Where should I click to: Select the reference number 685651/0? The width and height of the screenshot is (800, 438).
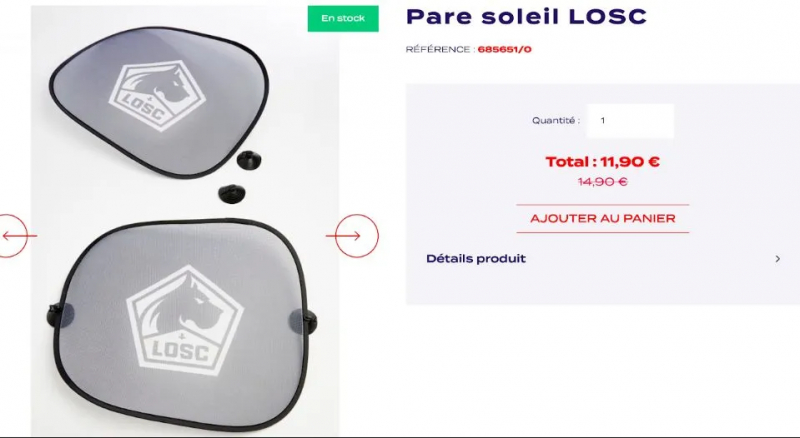tap(505, 50)
